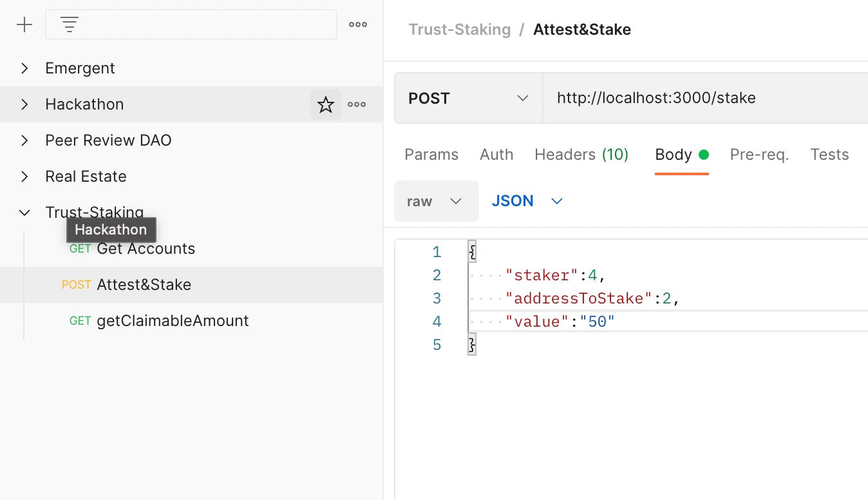The height and width of the screenshot is (500, 868).
Task: Open the Hackathon collection's three-dot options
Action: click(x=357, y=104)
